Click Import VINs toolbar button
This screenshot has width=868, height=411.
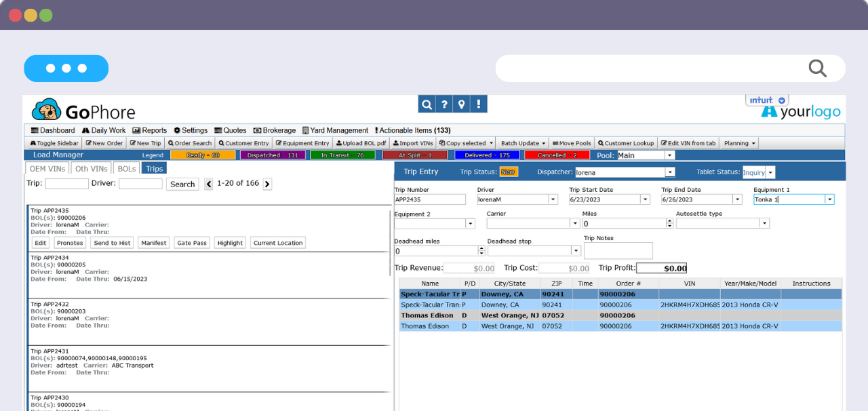point(413,143)
